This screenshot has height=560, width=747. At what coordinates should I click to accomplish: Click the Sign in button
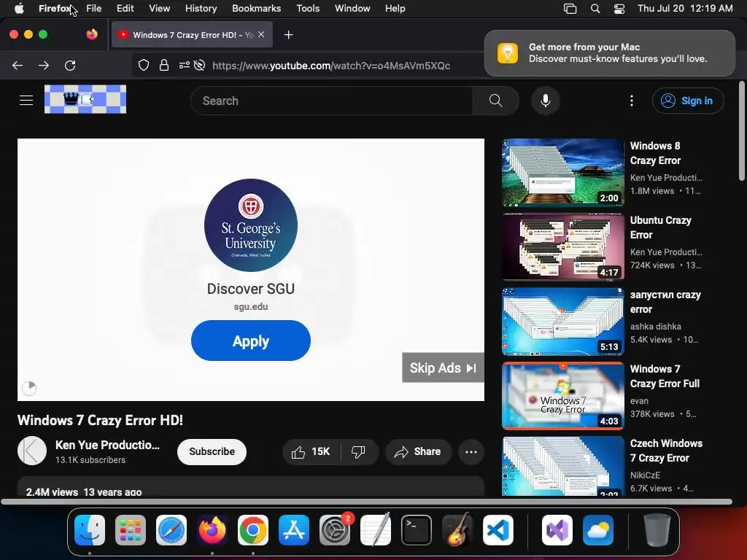pos(687,101)
